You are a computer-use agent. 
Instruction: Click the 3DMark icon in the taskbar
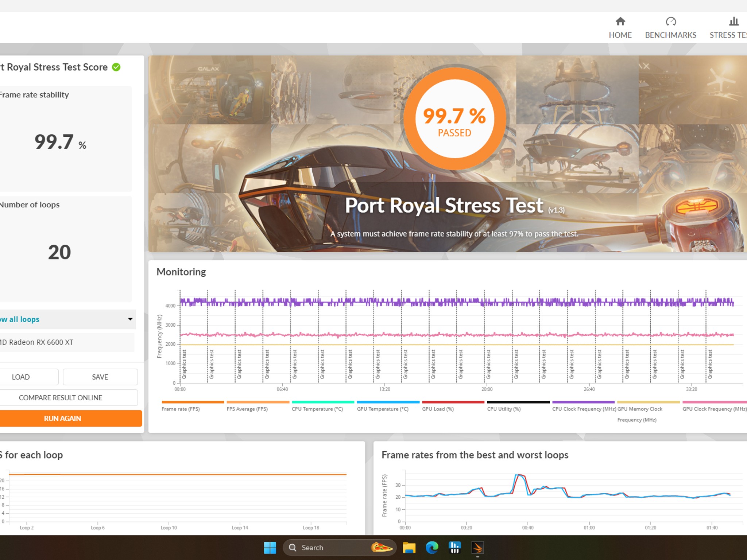(477, 548)
